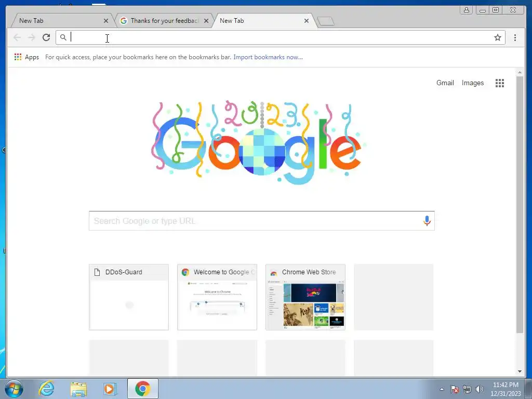This screenshot has height=399, width=532.
Task: Launch Windows Media Player from the taskbar
Action: tap(110, 389)
